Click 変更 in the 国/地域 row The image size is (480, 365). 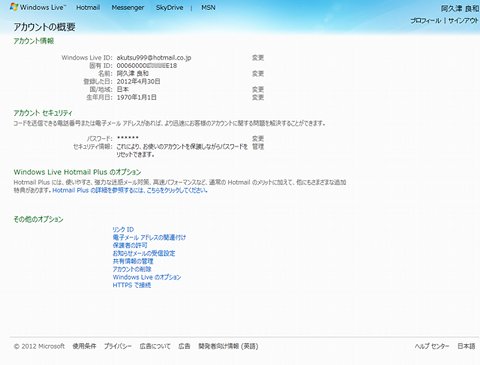click(x=258, y=89)
